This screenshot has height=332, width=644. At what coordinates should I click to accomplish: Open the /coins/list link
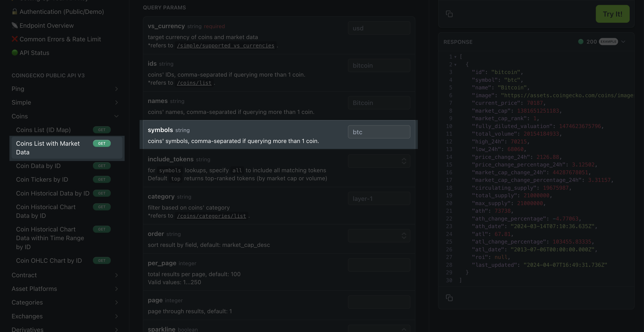(x=194, y=83)
